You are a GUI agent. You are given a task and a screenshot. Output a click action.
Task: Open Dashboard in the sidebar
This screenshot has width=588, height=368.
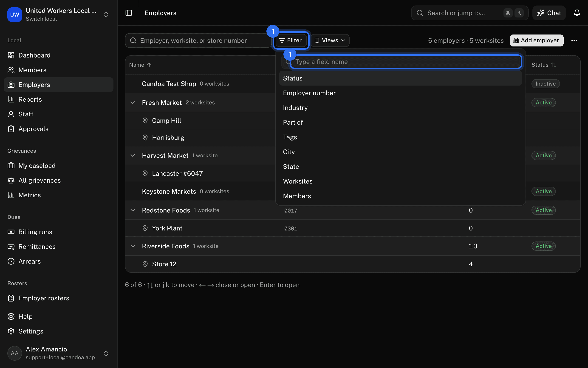(59, 55)
